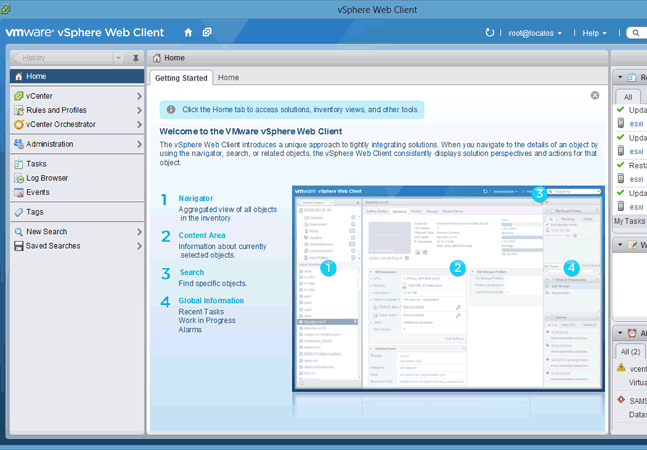This screenshot has width=647, height=450.
Task: Focus the search field in header
Action: (637, 33)
